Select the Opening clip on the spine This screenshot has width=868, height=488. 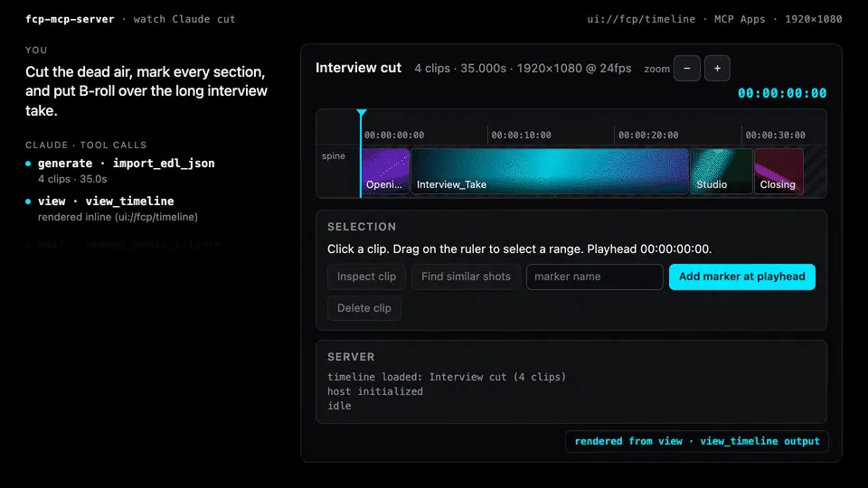point(385,171)
